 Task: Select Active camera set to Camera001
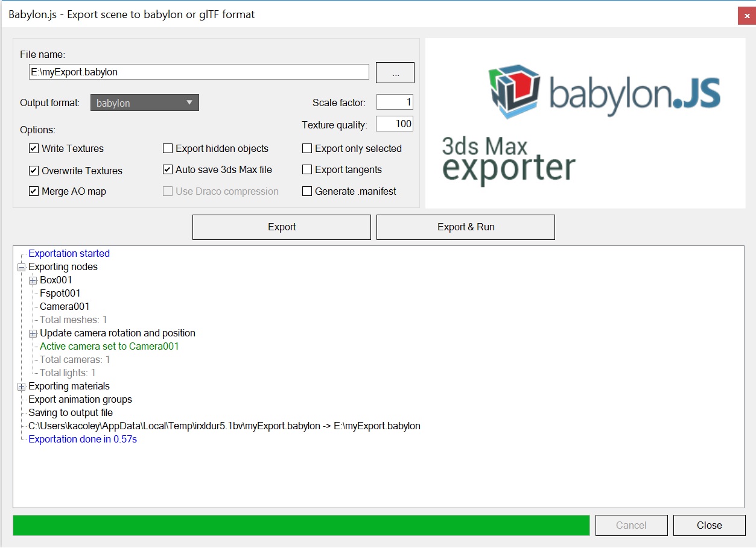pyautogui.click(x=109, y=346)
